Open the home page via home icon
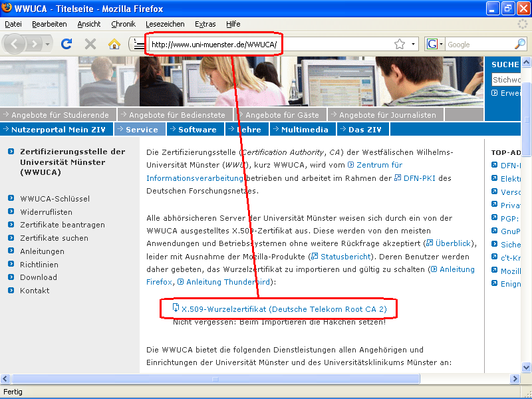532x399 pixels. pos(113,43)
